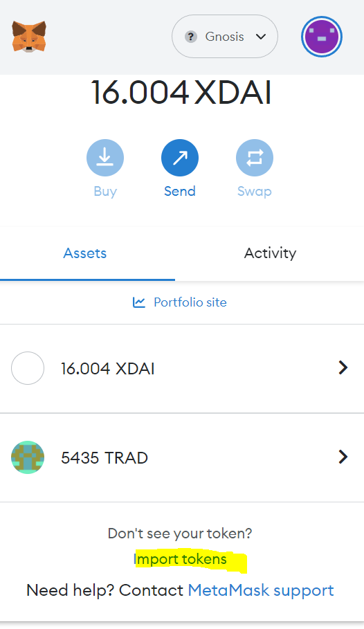This screenshot has width=364, height=629.
Task: Click the Portfolio chart icon
Action: (139, 302)
